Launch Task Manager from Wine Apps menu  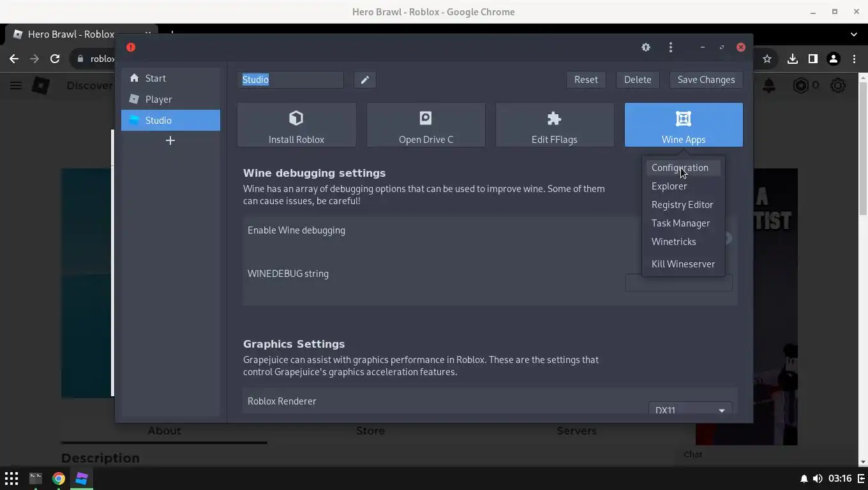point(683,223)
